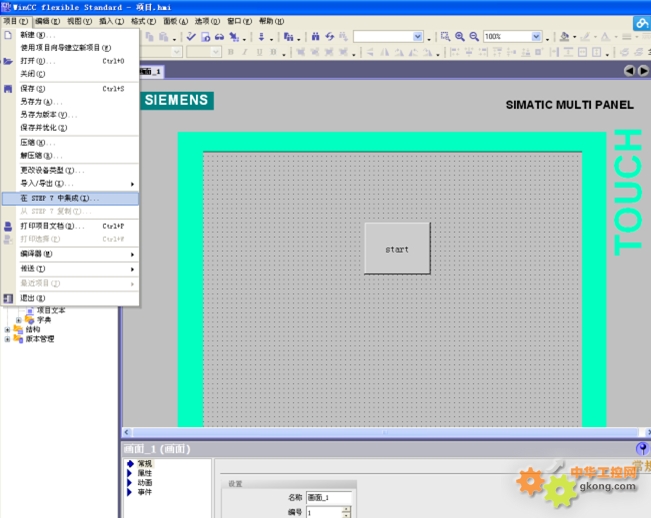The height and width of the screenshot is (518, 651).
Task: Choose 打印项目文档 menu entry
Action: 71,226
